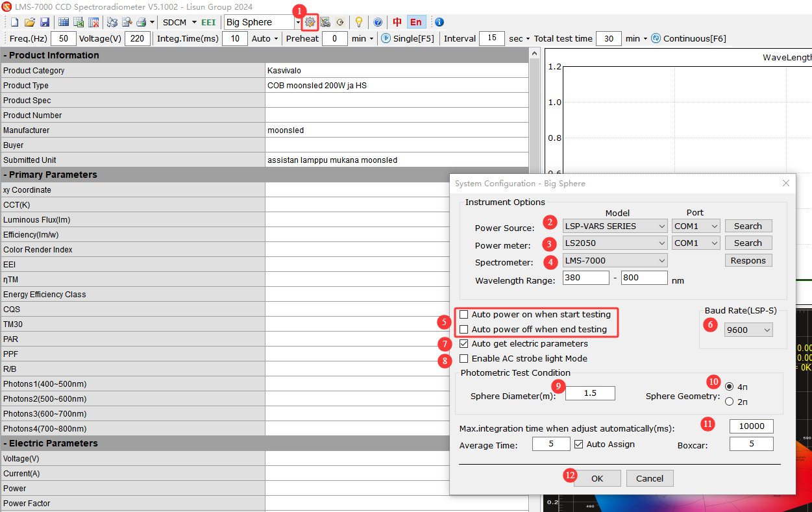This screenshot has width=812, height=512.
Task: Open the Baud Rate 9600 dropdown
Action: (x=748, y=330)
